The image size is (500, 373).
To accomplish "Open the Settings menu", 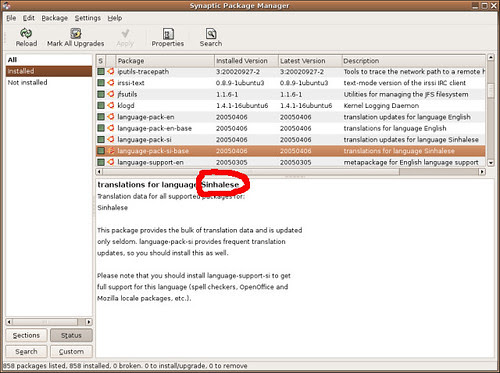I will pos(88,18).
